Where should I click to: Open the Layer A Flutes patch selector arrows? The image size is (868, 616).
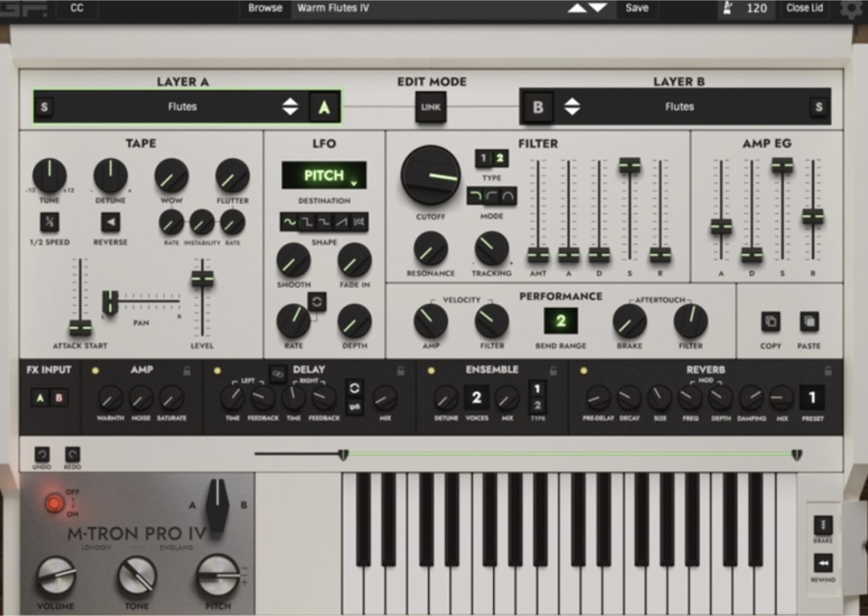[x=290, y=107]
